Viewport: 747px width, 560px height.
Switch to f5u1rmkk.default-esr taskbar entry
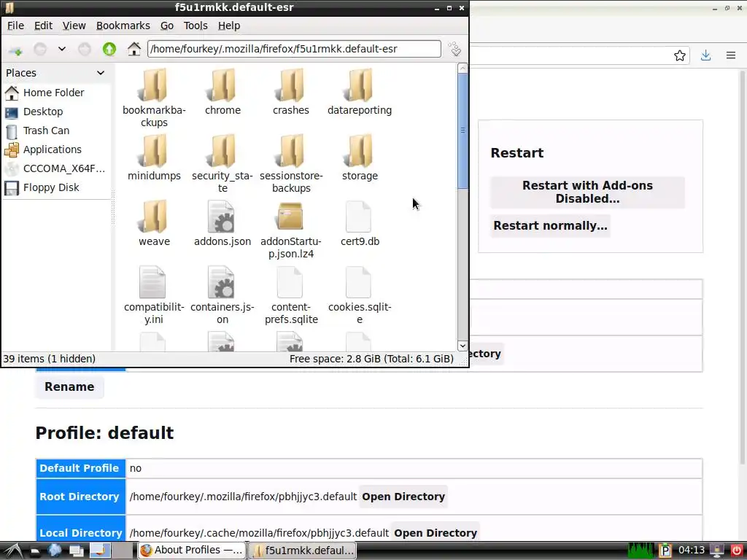pos(303,550)
